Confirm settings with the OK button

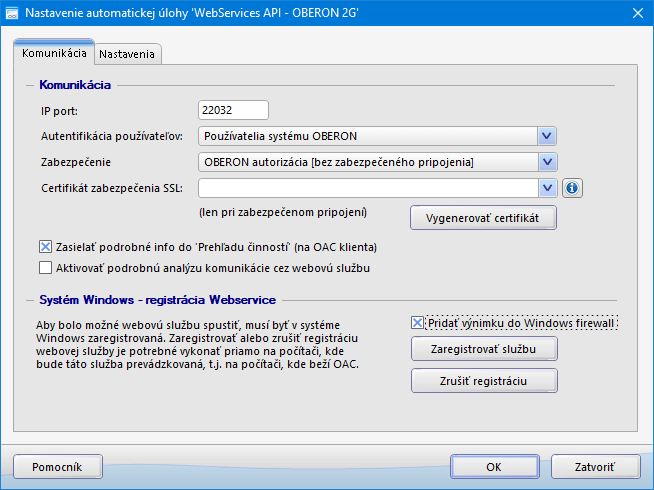(494, 466)
